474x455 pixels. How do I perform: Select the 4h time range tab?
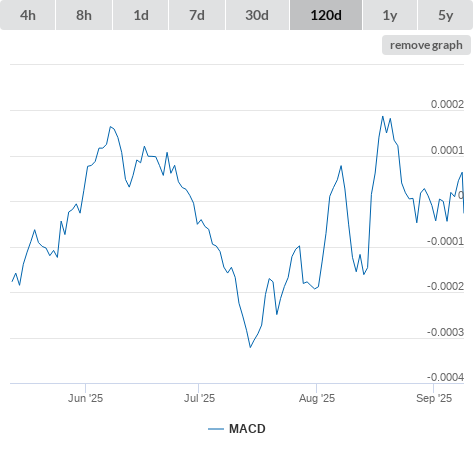coord(28,15)
